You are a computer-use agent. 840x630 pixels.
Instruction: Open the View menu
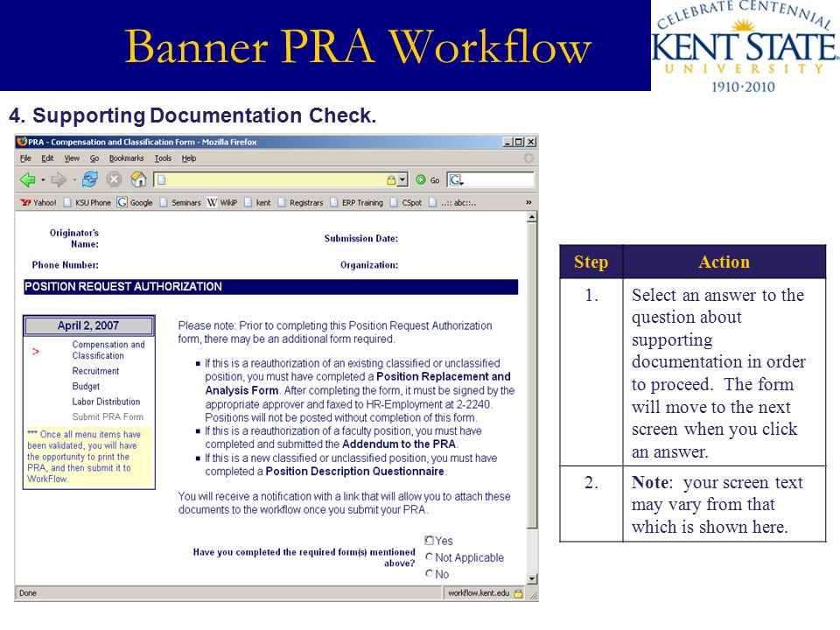pyautogui.click(x=72, y=158)
